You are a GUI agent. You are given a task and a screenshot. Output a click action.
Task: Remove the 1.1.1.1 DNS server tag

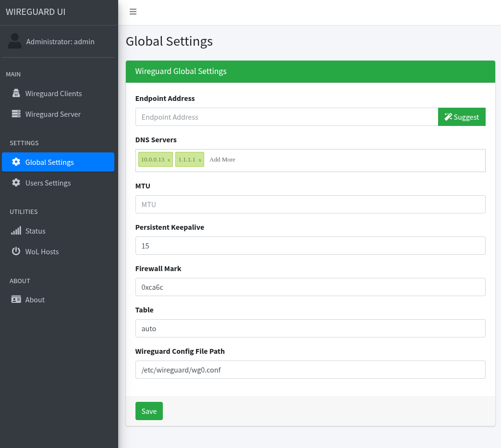click(x=199, y=159)
